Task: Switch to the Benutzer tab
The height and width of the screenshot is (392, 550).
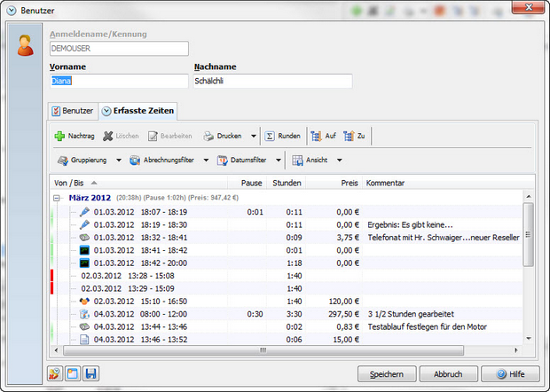Action: (73, 111)
